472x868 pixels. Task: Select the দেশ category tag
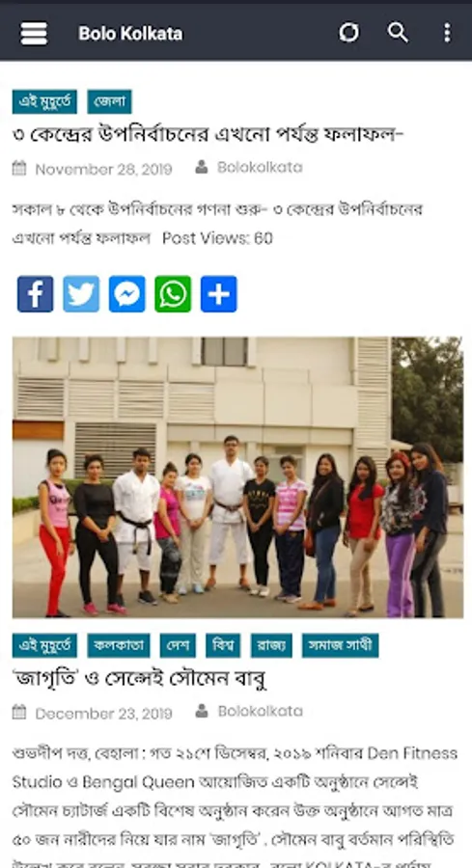coord(178,645)
